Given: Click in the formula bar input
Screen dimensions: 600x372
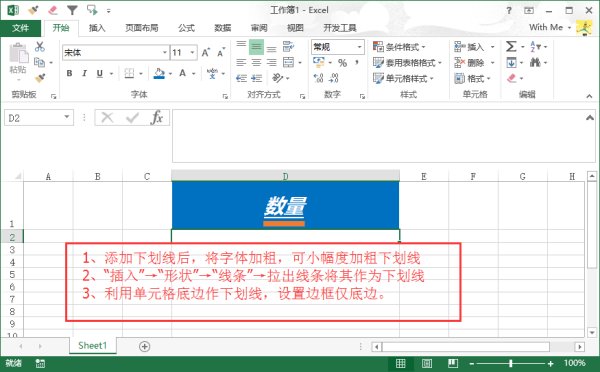Looking at the screenshot, I should pos(383,136).
